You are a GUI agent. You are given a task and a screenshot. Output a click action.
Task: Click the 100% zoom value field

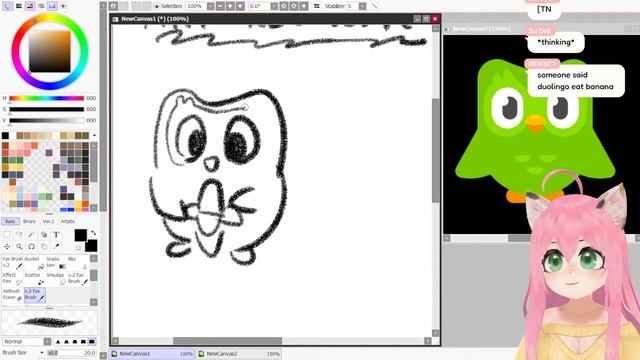[195, 6]
